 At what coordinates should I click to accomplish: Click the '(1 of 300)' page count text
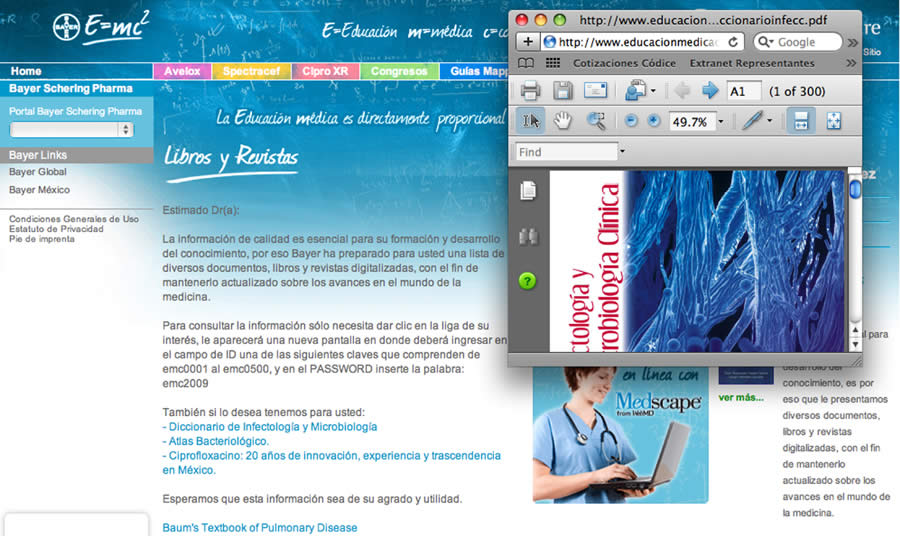[797, 91]
